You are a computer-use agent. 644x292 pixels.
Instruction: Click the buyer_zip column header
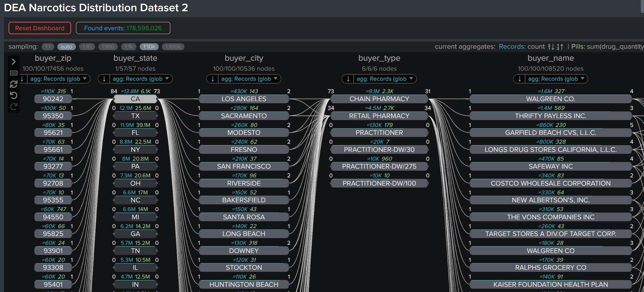[x=53, y=58]
